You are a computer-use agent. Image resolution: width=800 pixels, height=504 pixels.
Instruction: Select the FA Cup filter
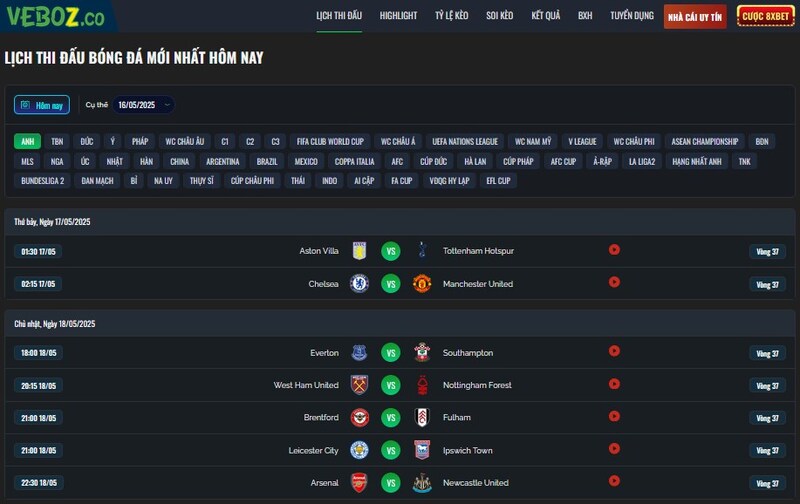point(402,181)
